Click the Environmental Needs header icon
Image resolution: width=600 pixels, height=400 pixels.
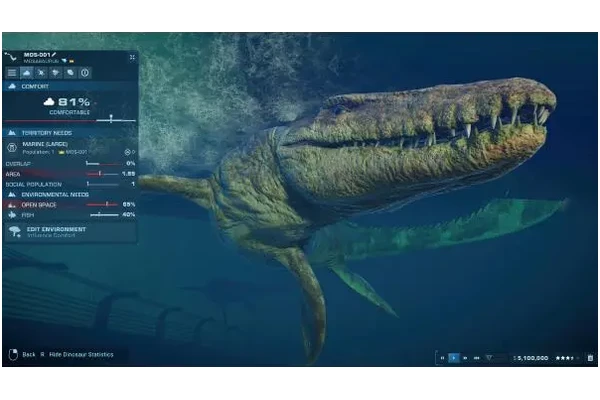pyautogui.click(x=12, y=194)
